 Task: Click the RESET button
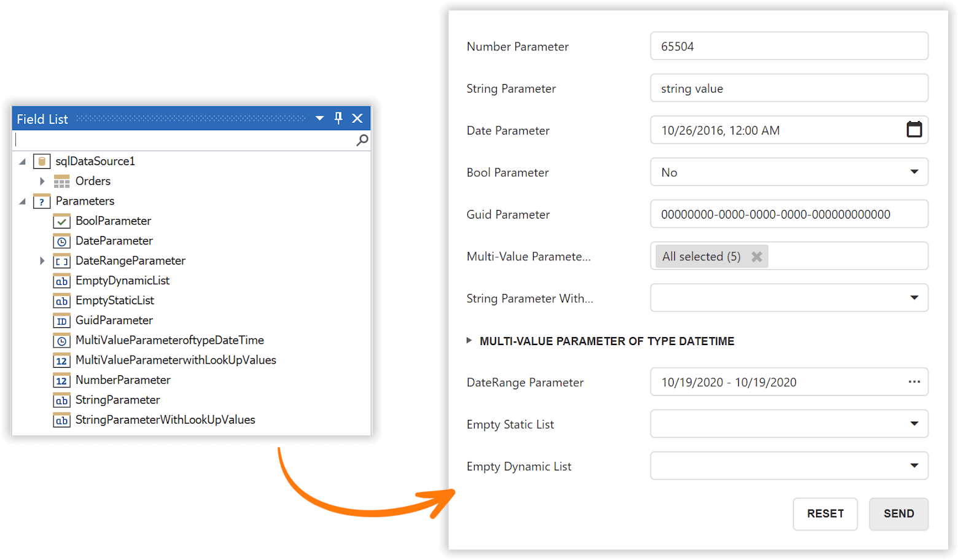825,514
